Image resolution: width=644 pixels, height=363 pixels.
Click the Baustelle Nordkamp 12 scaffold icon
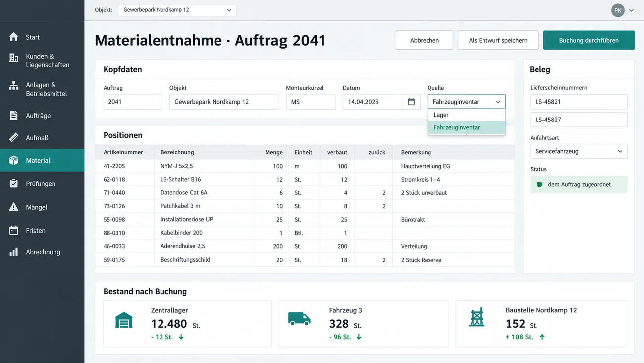(x=477, y=318)
